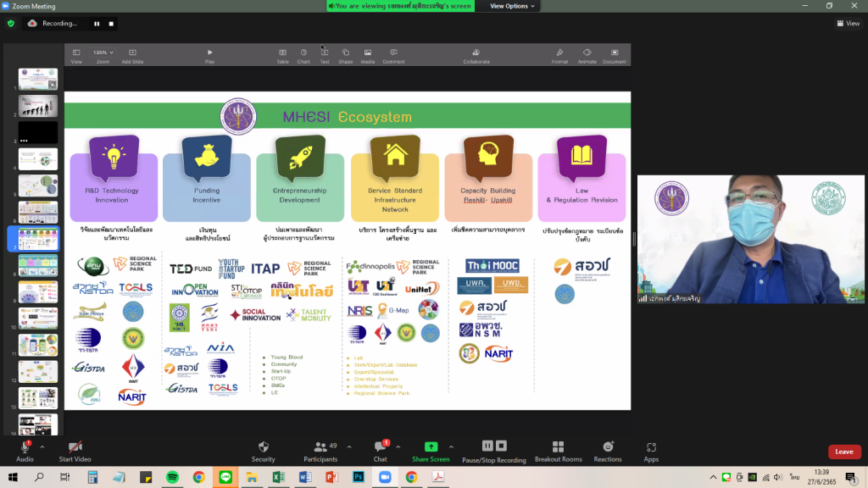868x488 pixels.
Task: Open Zoom Apps panel
Action: click(x=651, y=452)
